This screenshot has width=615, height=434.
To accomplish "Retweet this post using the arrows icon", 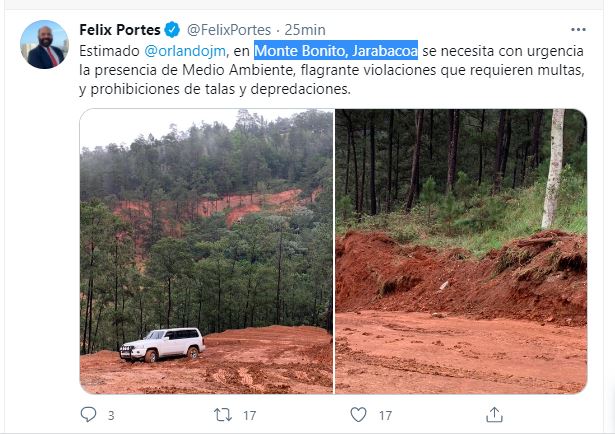I will [x=223, y=415].
